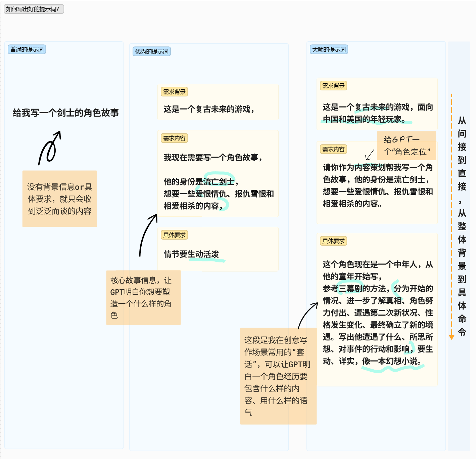Click the vertical text 从间接到直接,从整体背景到具体命令
Viewport: 476px width, 459px height.
[x=462, y=226]
